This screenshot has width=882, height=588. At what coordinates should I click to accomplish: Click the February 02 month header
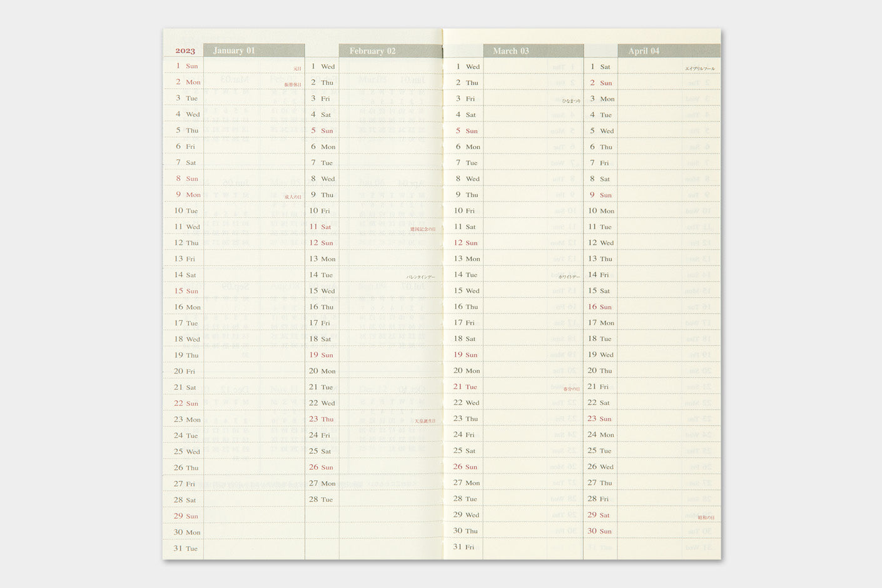click(390, 51)
